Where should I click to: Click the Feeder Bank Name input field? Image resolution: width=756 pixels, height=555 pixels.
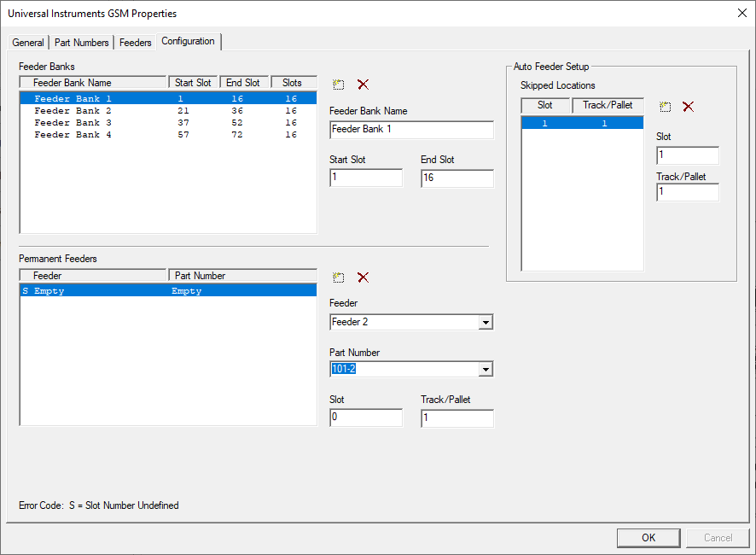point(411,130)
